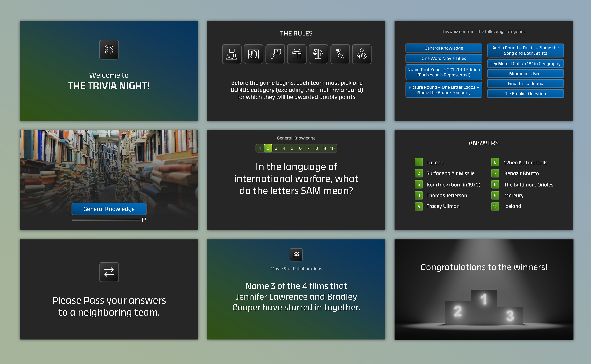Click answer number 7 Benazir Bhutto badge
Screen dimensions: 591x364
[x=495, y=173]
